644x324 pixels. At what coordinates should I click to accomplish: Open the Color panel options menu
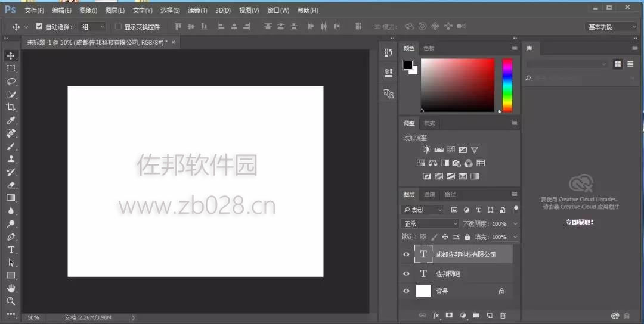514,48
